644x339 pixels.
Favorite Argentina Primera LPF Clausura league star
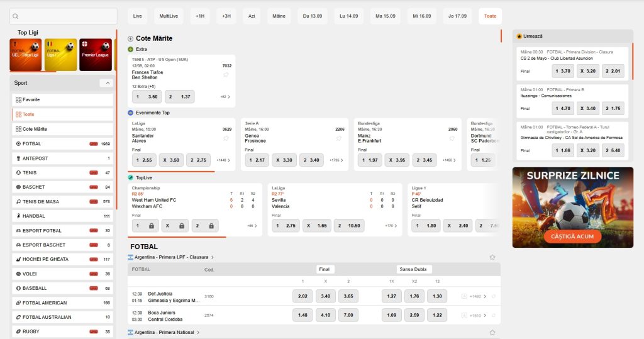[x=492, y=257]
